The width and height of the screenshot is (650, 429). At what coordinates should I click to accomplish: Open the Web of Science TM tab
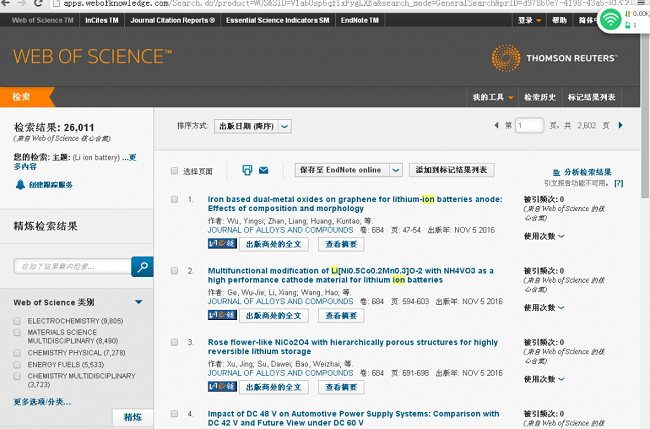point(42,20)
